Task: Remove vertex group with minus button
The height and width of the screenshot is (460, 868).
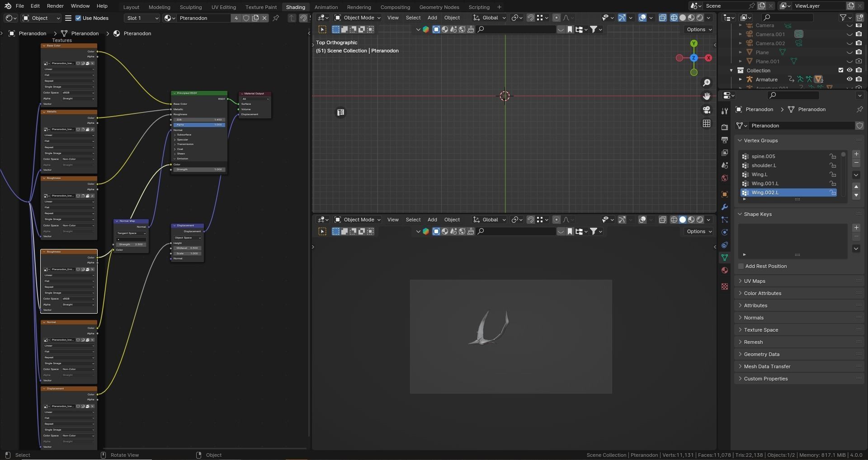Action: click(856, 163)
